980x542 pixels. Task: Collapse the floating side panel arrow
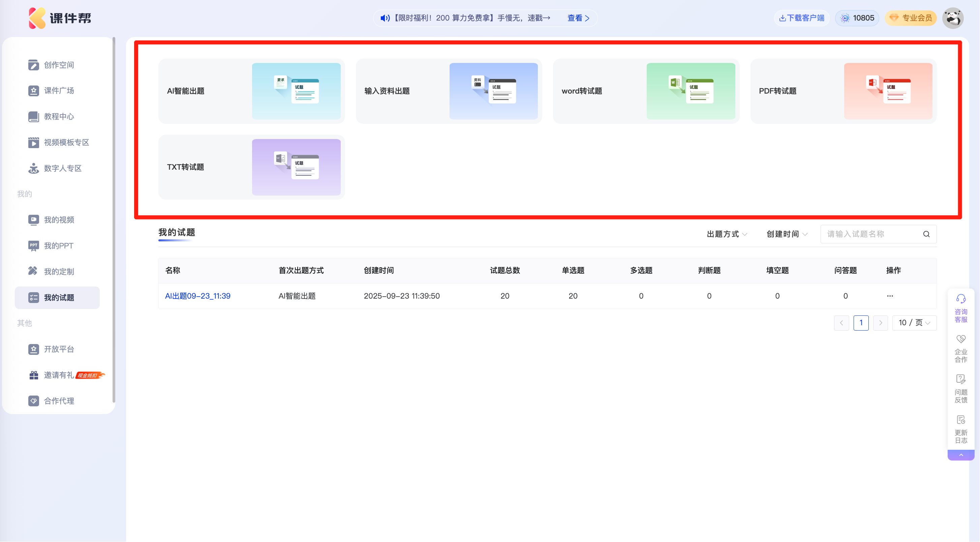(961, 455)
